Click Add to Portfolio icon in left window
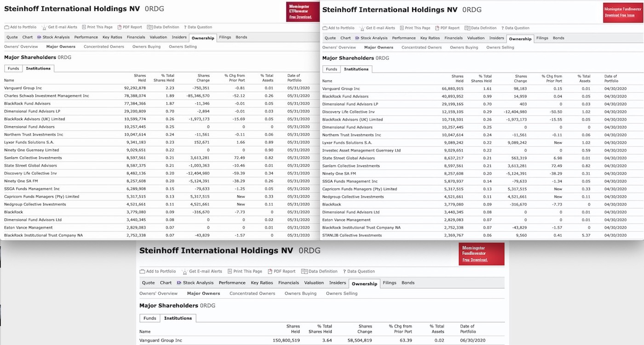The height and width of the screenshot is (345, 644). (x=6, y=27)
